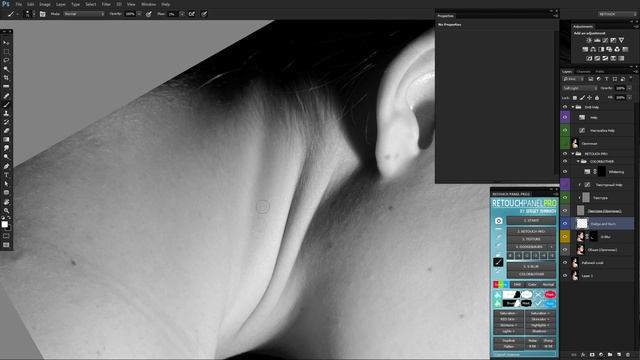Add a Brightness/Contrast adjustment
The height and width of the screenshot is (360, 640).
[589, 40]
